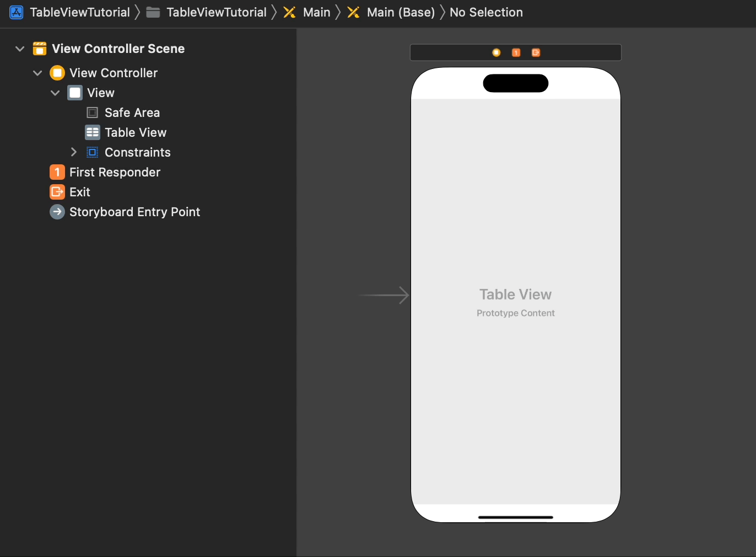Image resolution: width=756 pixels, height=557 pixels.
Task: Click the TableViewTutorial project icon in breadcrumb
Action: pyautogui.click(x=17, y=12)
